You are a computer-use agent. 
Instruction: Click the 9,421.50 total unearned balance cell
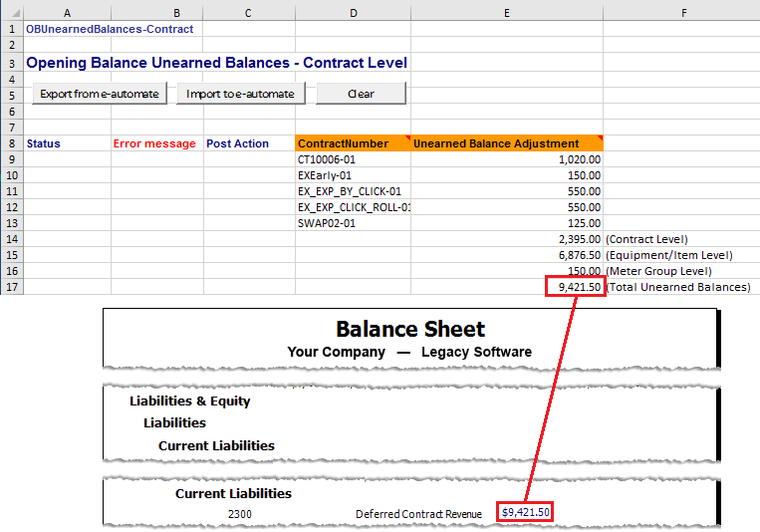(575, 287)
